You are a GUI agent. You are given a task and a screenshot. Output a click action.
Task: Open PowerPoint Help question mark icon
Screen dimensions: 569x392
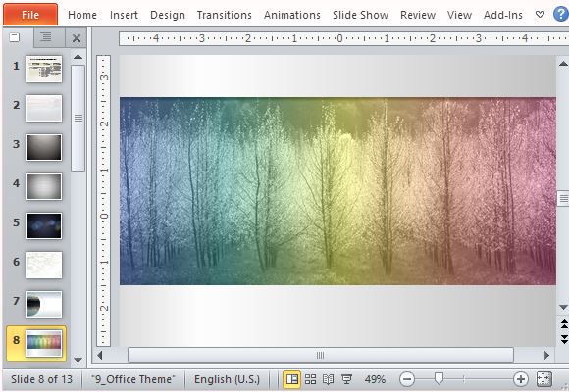(561, 14)
